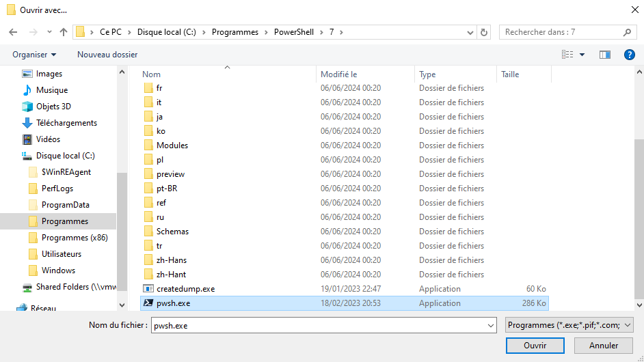Open the file type filter combo box

coord(569,326)
